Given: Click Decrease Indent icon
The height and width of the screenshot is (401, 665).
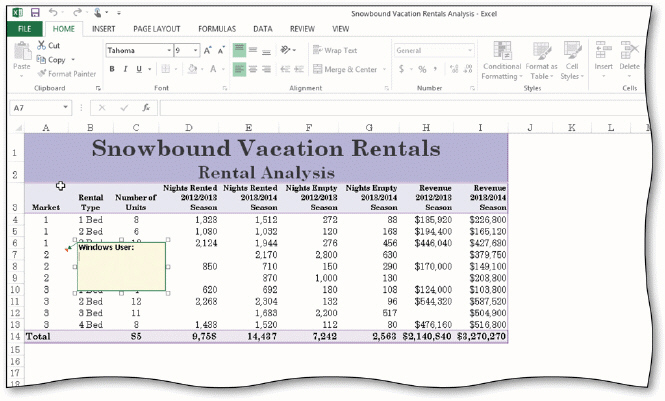Looking at the screenshot, I should coord(285,69).
